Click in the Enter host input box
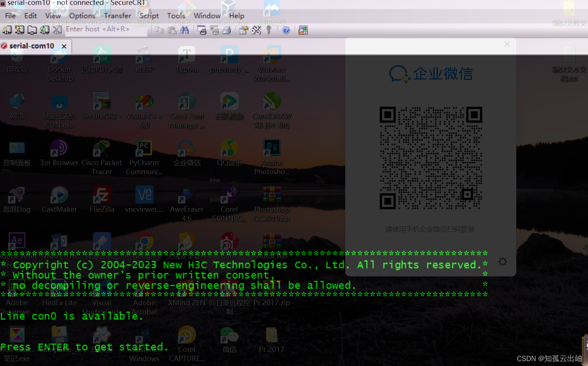 (x=106, y=29)
